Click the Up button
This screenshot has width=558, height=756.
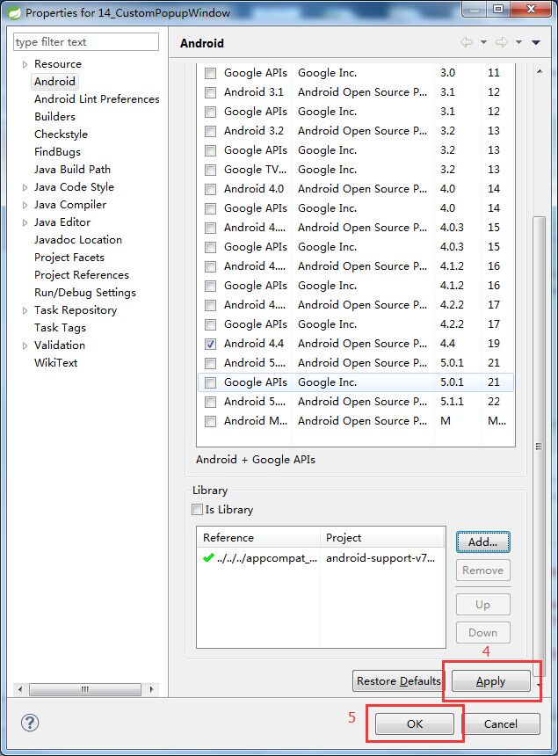(482, 605)
